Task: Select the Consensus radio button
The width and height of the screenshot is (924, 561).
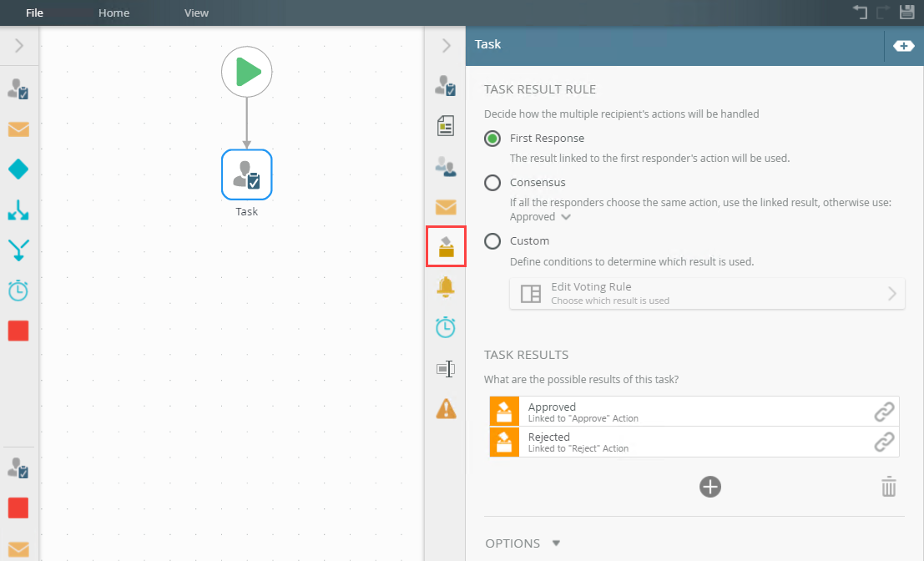Action: coord(492,183)
